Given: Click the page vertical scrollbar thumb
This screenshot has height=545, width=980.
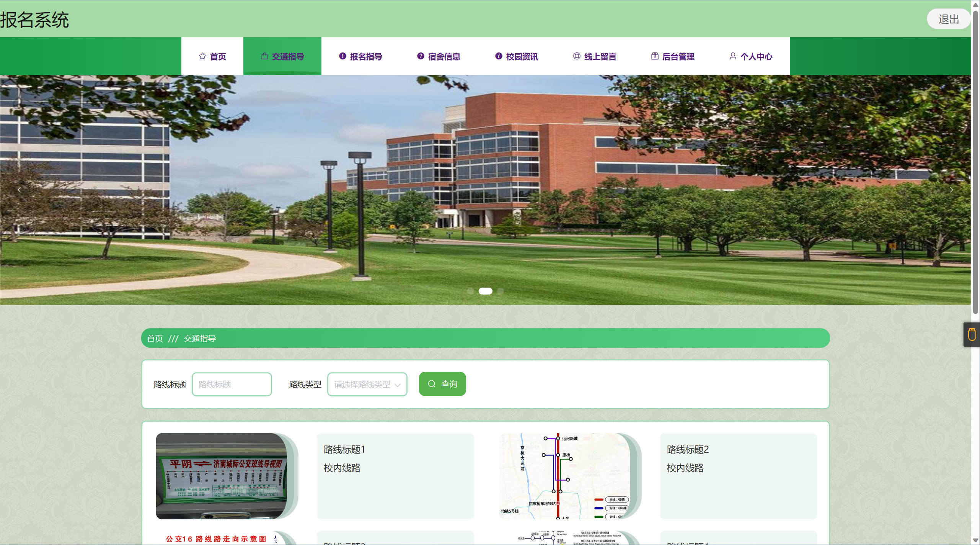Looking at the screenshot, I should [x=976, y=163].
